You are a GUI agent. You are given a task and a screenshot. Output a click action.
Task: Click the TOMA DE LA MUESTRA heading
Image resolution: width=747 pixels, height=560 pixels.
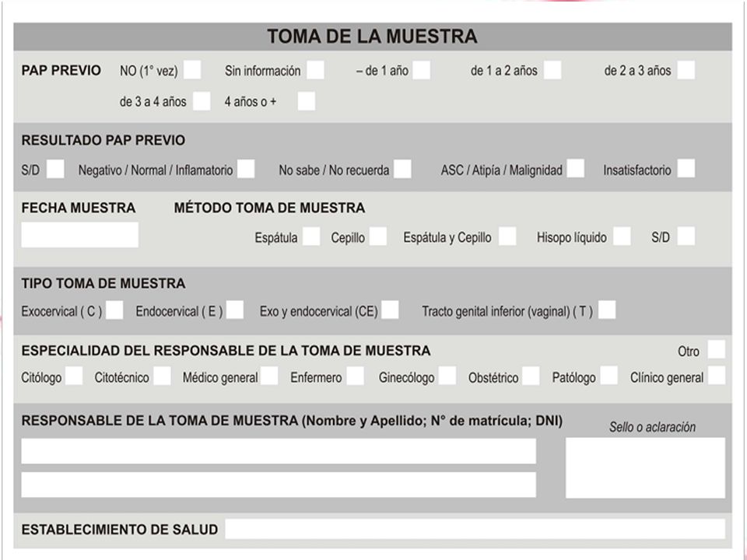pyautogui.click(x=372, y=37)
